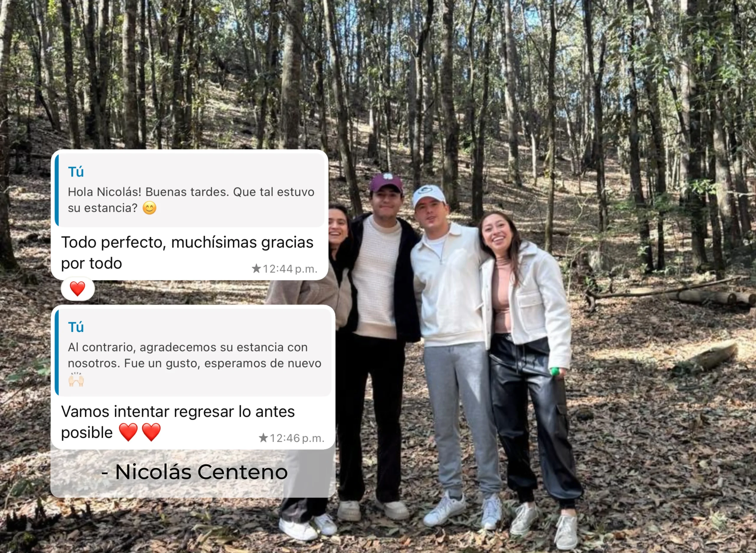Click the star icon beside 12:44 p.m.

(256, 268)
